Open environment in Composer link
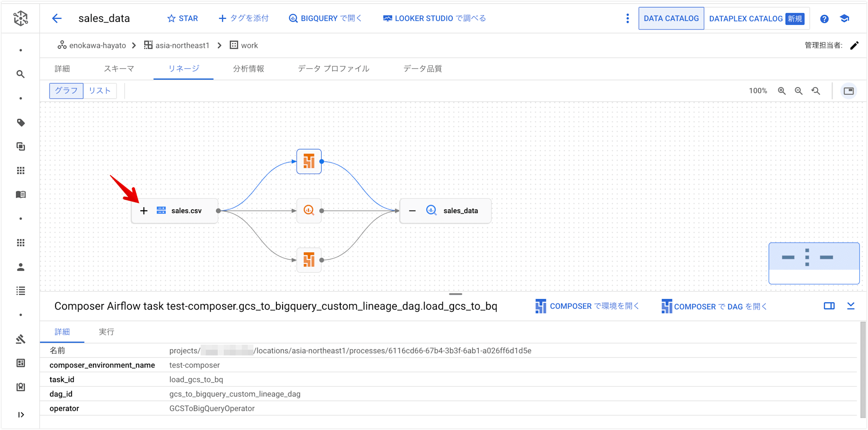The image size is (868, 430). (x=587, y=306)
